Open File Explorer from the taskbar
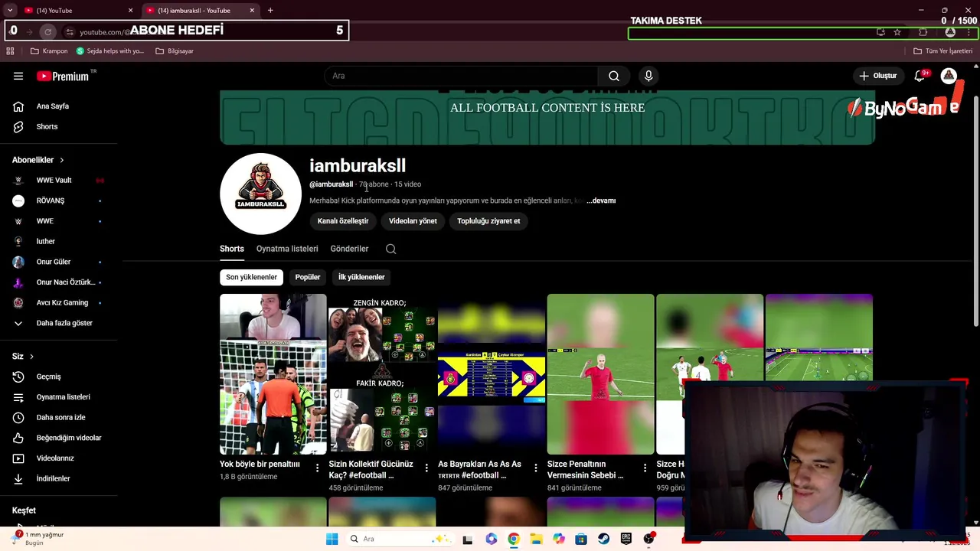 click(x=536, y=539)
